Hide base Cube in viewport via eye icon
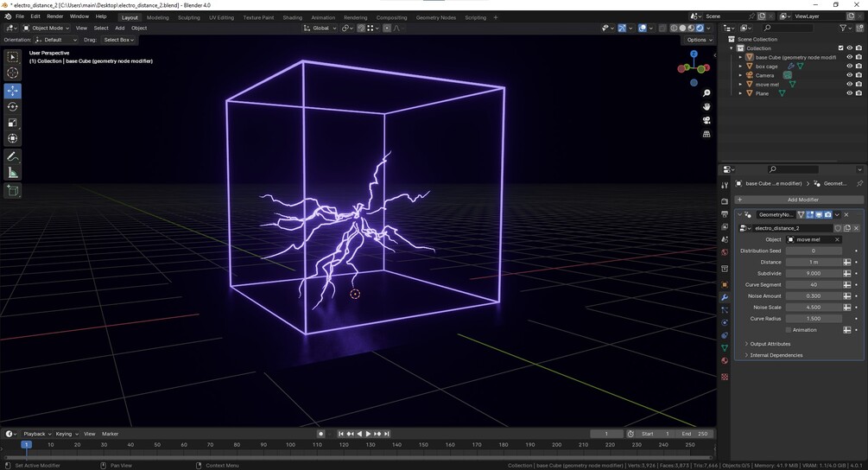 (849, 57)
